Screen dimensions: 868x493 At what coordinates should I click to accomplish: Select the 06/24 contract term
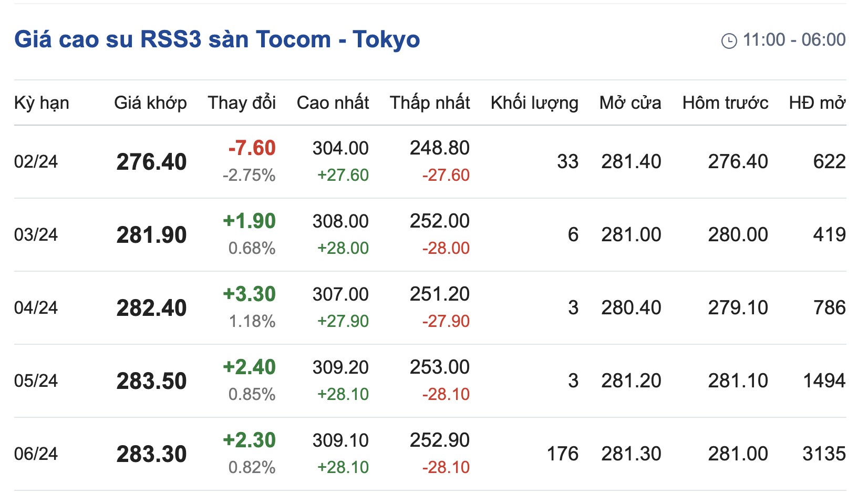click(x=36, y=454)
